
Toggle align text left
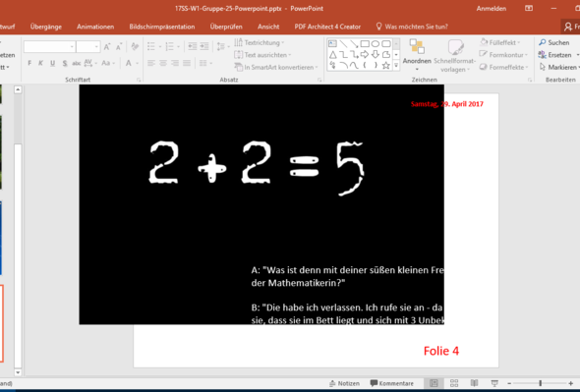151,63
